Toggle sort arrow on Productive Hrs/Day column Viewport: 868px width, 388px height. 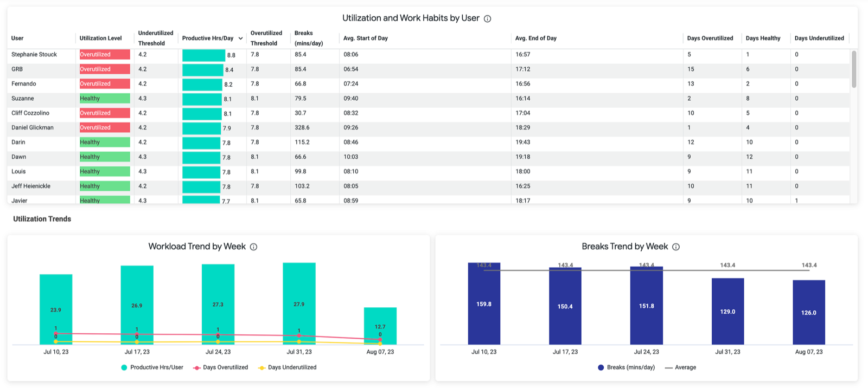[x=240, y=38]
